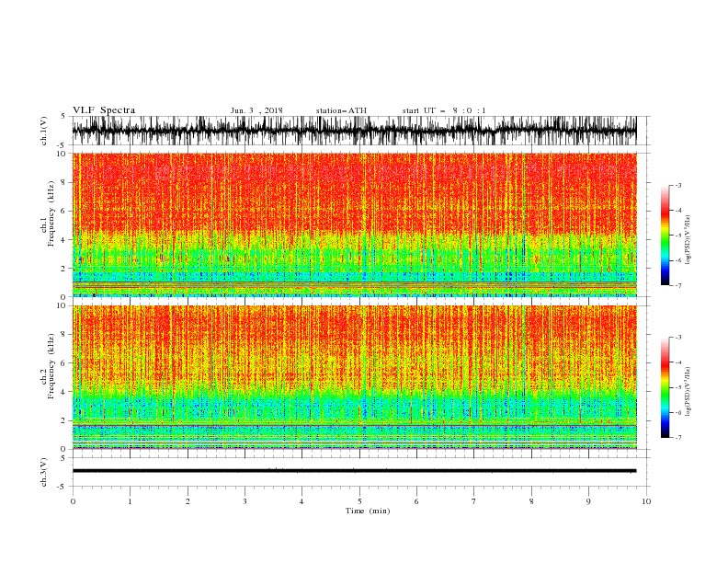
Task: Click time axis tick label "9"
Action: coord(588,501)
